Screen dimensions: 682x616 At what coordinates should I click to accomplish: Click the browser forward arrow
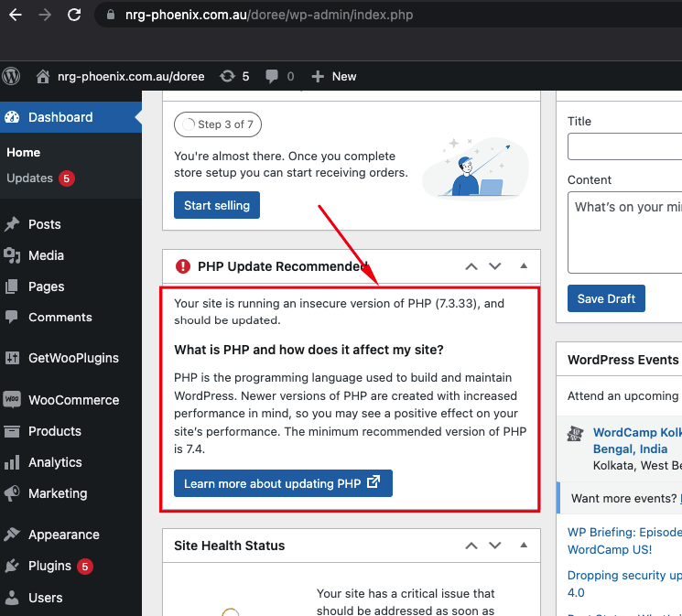click(45, 15)
